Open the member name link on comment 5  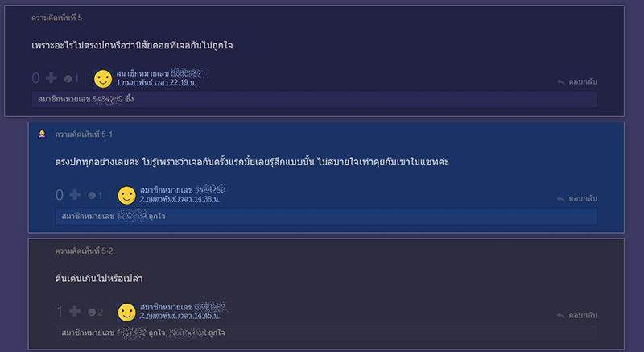click(158, 73)
